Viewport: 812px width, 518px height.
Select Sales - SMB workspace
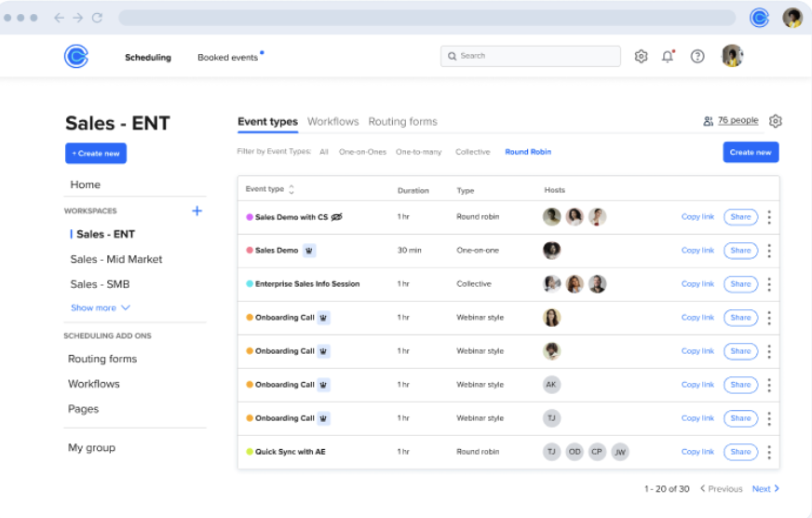click(100, 284)
